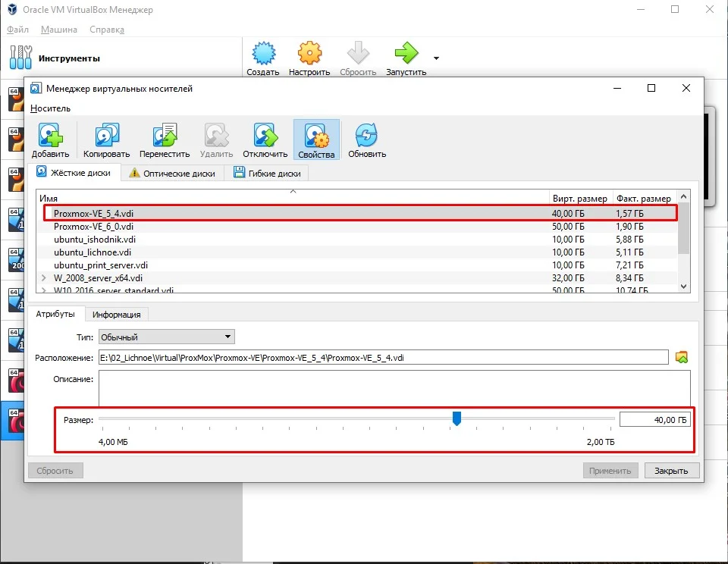Click the Расположение path input field

point(384,358)
